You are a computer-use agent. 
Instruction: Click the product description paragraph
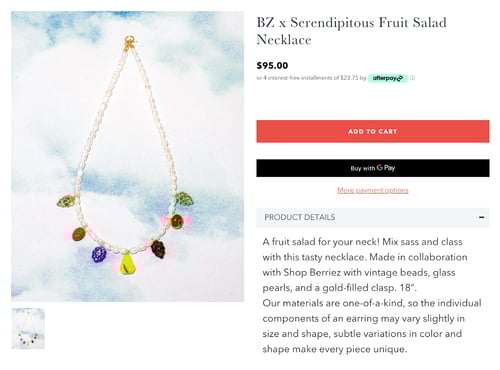[372, 295]
